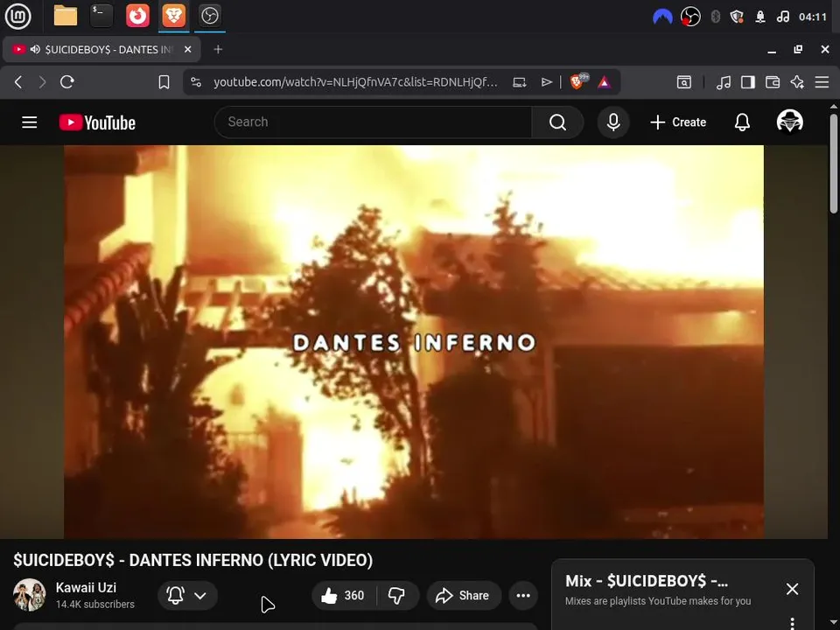840x630 pixels.
Task: Click the page vertical scrollbar
Action: (x=834, y=163)
